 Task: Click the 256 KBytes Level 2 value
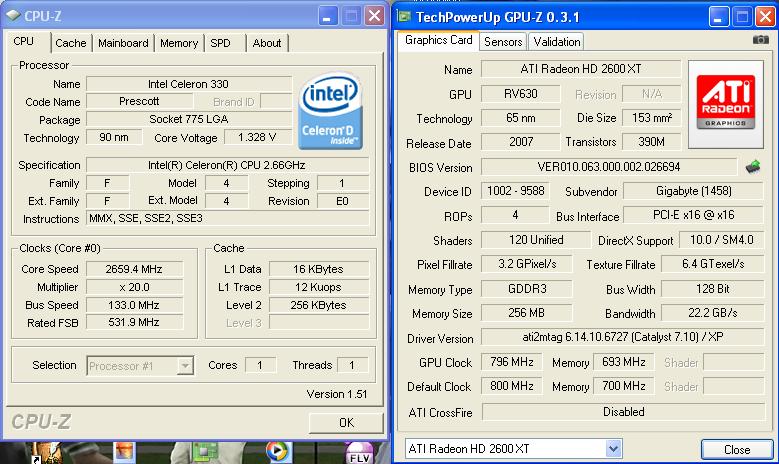(318, 305)
